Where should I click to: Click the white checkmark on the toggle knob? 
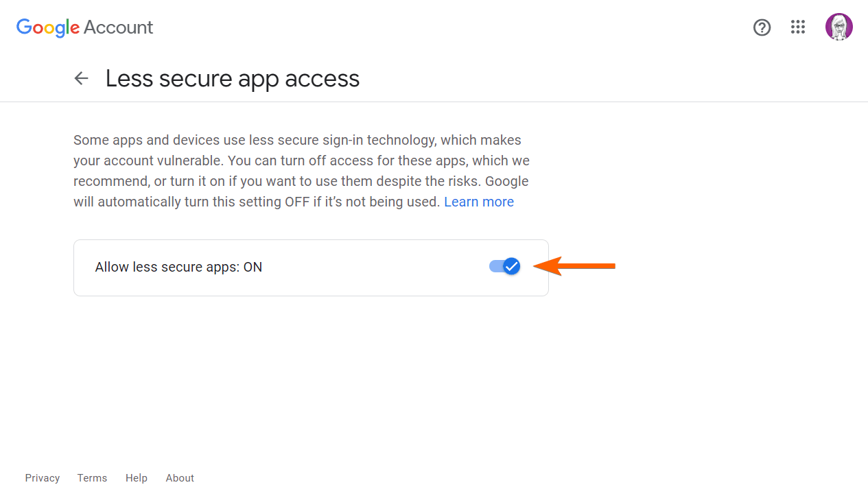point(511,267)
